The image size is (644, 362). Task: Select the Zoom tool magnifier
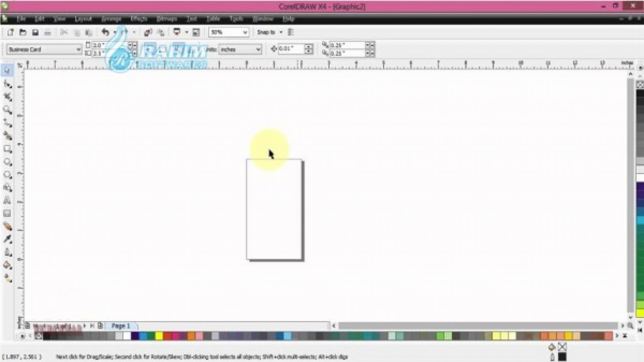(x=7, y=110)
